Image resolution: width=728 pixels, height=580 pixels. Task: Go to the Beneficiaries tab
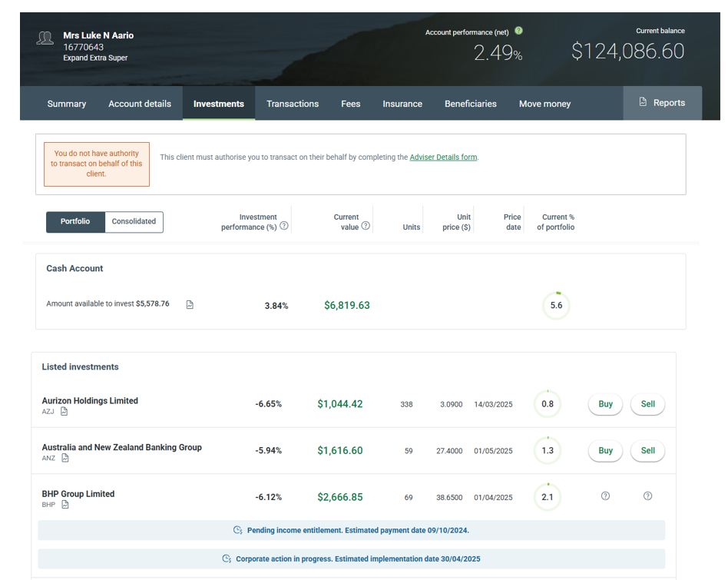[470, 104]
